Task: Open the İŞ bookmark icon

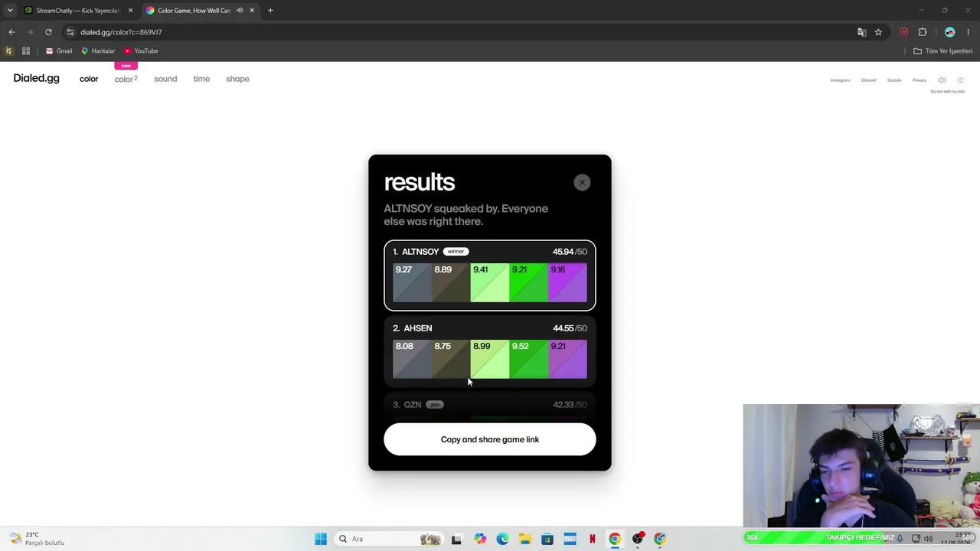Action: pyautogui.click(x=9, y=51)
